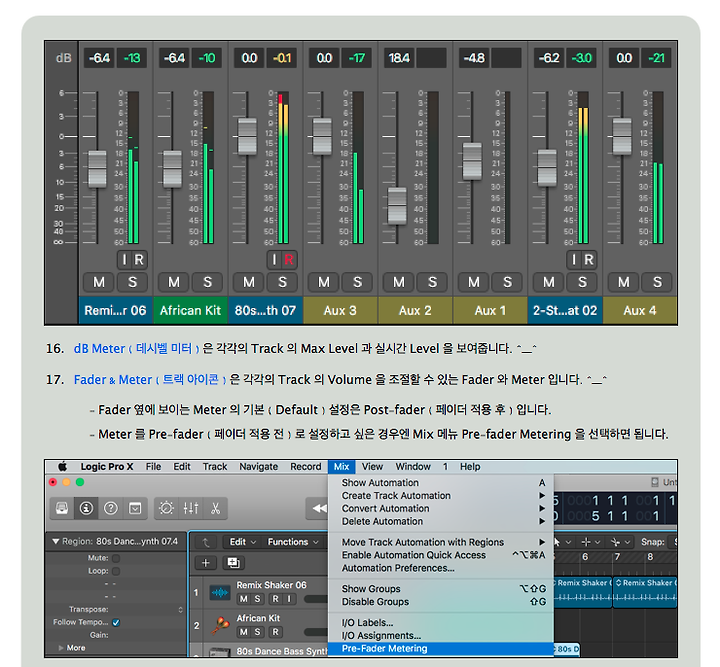Click the Aux 2 volume fader handle

pyautogui.click(x=397, y=206)
